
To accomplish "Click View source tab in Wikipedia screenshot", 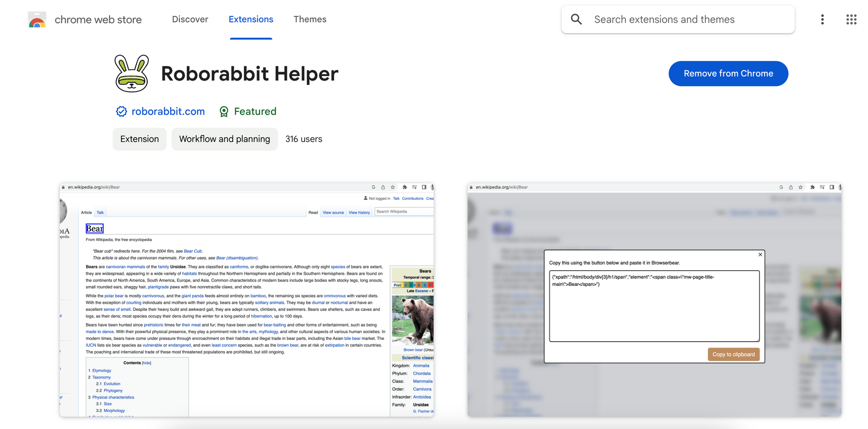I will click(x=333, y=213).
